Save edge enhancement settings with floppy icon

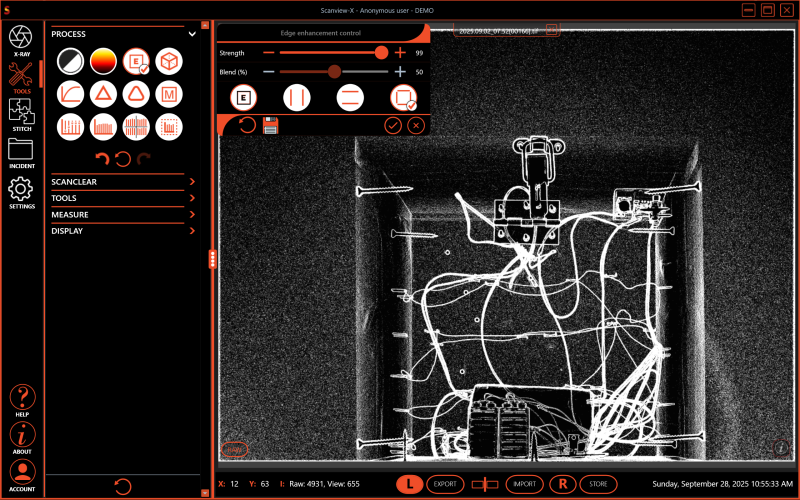click(x=270, y=125)
